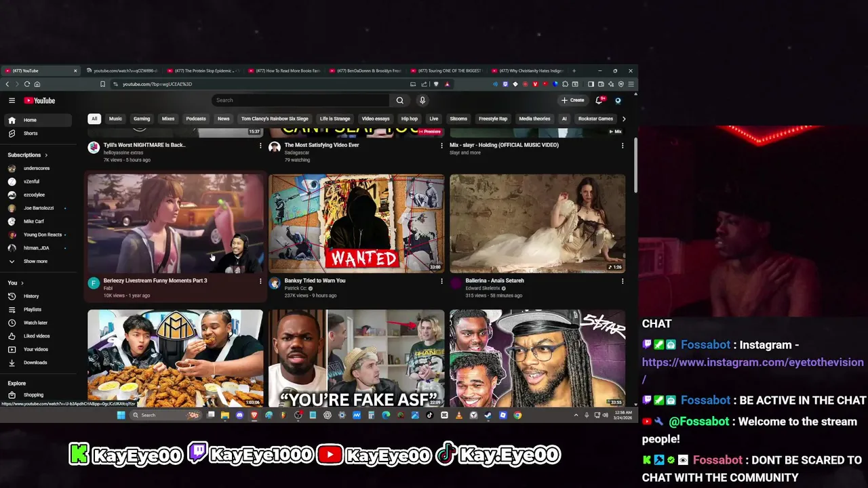Open the Create dropdown button
Viewport: 868px width, 488px height.
click(573, 100)
